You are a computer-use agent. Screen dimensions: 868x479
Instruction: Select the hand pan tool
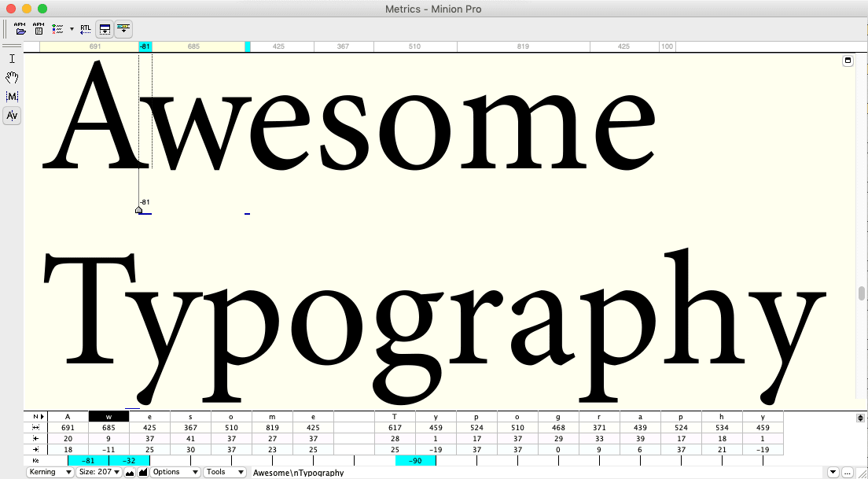click(x=12, y=78)
